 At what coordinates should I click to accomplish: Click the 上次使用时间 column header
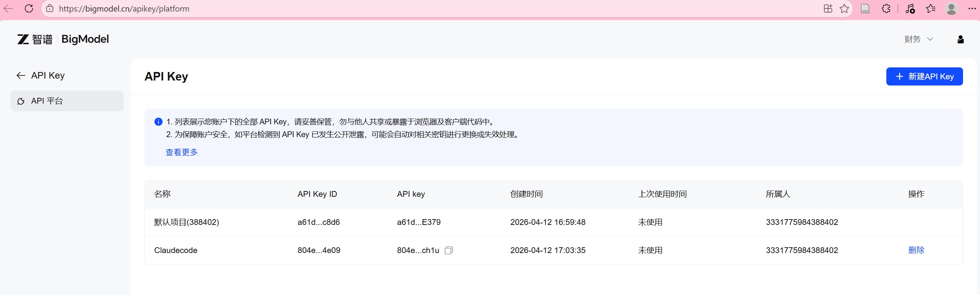coord(662,194)
